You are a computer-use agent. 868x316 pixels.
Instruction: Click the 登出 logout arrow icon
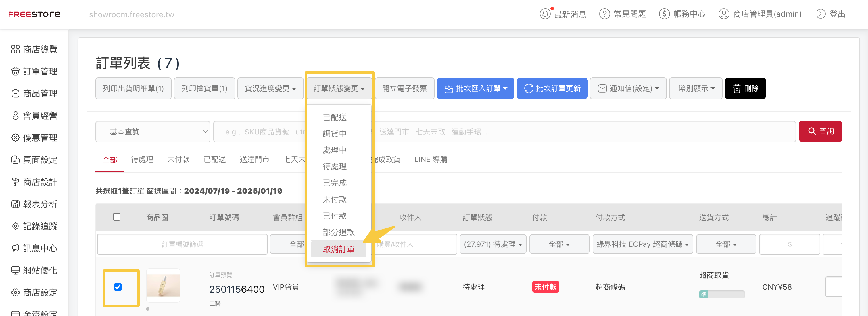[820, 14]
